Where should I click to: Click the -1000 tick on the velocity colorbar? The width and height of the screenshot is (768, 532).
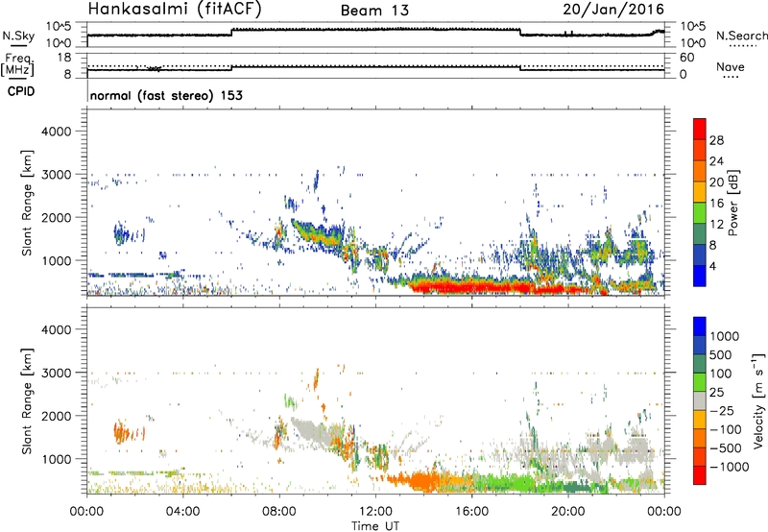point(729,467)
